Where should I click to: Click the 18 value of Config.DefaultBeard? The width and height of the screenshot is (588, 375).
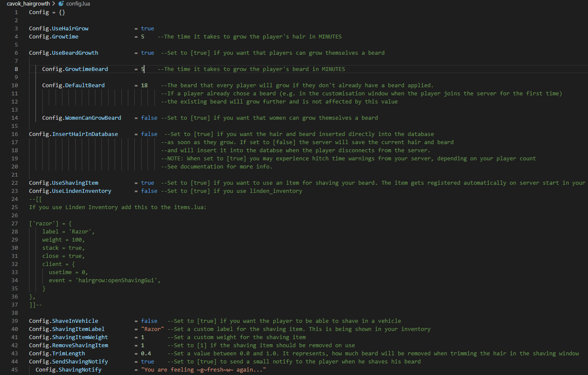coord(145,85)
